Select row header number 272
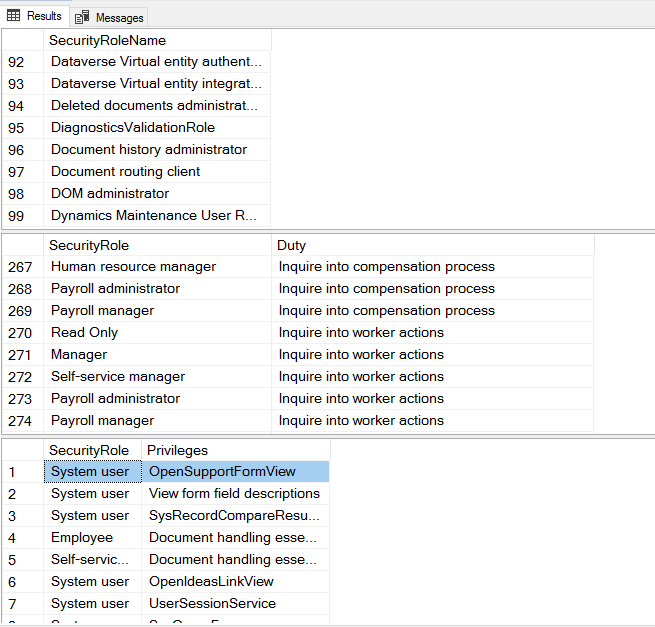 pos(23,377)
